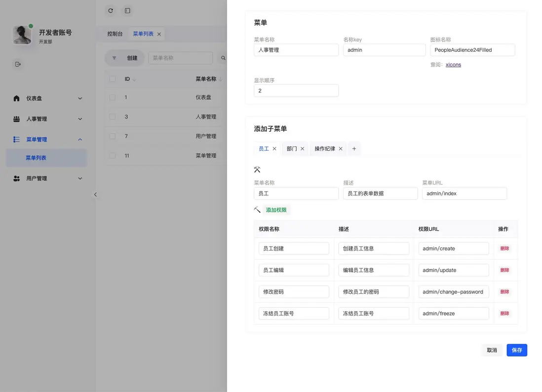The image size is (542, 392).
Task: Click the green 添加权限 button
Action: point(276,210)
